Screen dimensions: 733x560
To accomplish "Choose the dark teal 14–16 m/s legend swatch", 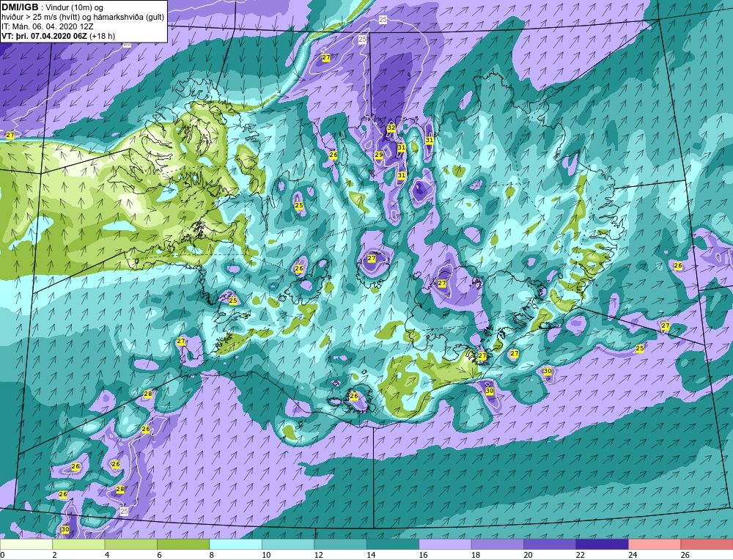I will pyautogui.click(x=393, y=544).
